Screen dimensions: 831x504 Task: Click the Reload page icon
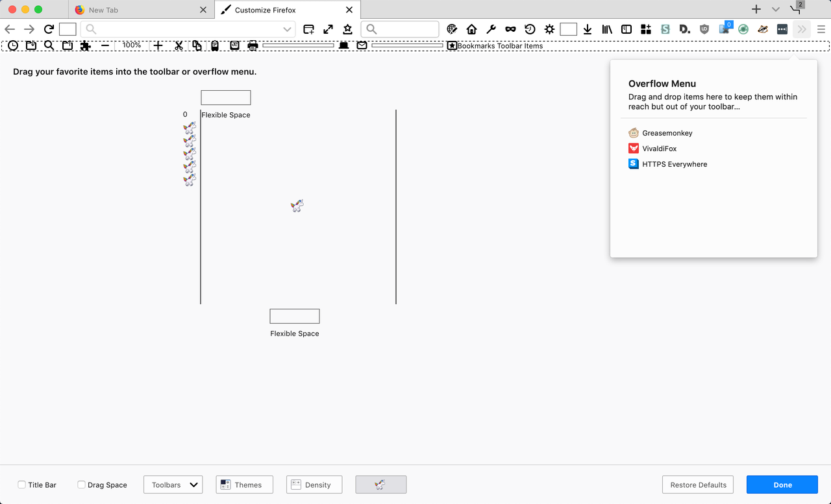tap(49, 29)
